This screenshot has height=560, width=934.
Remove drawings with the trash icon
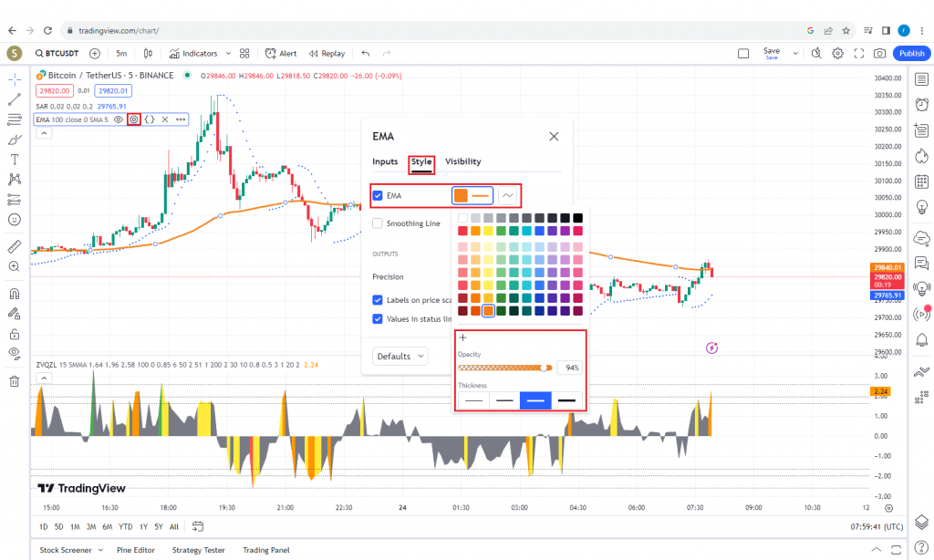(15, 381)
